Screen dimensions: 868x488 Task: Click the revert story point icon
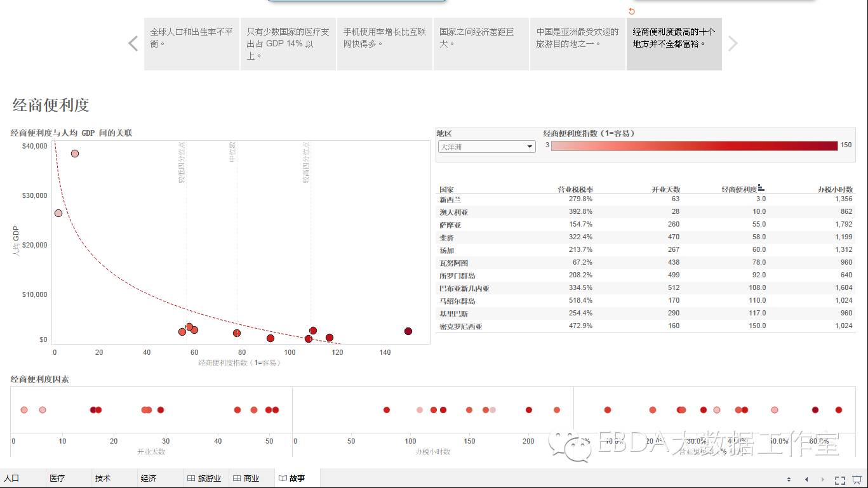(631, 11)
